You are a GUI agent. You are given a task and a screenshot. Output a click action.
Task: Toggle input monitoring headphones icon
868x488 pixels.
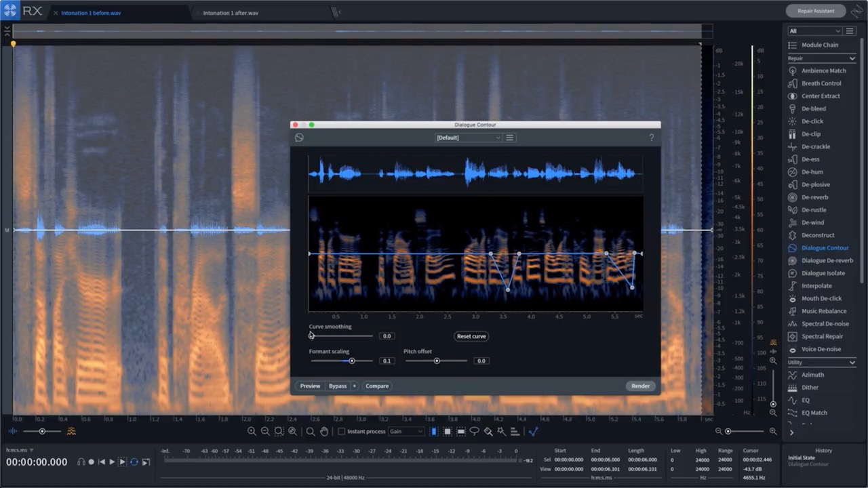(x=81, y=462)
